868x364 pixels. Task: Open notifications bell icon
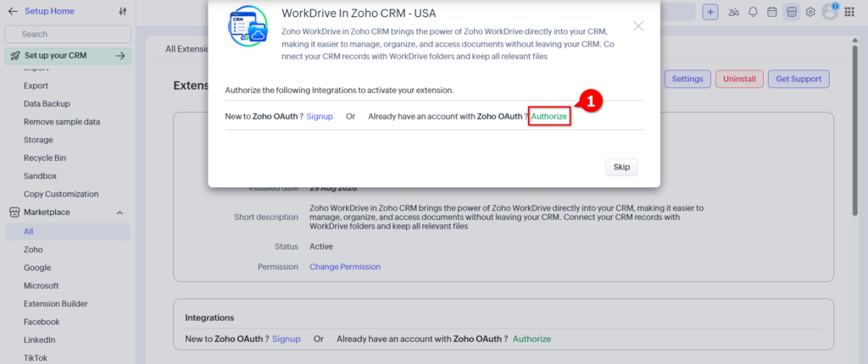(753, 12)
